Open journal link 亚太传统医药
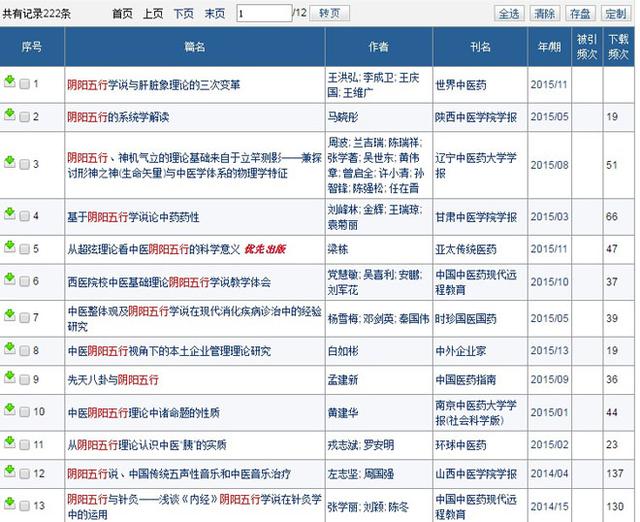Image resolution: width=640 pixels, height=522 pixels. 466,249
